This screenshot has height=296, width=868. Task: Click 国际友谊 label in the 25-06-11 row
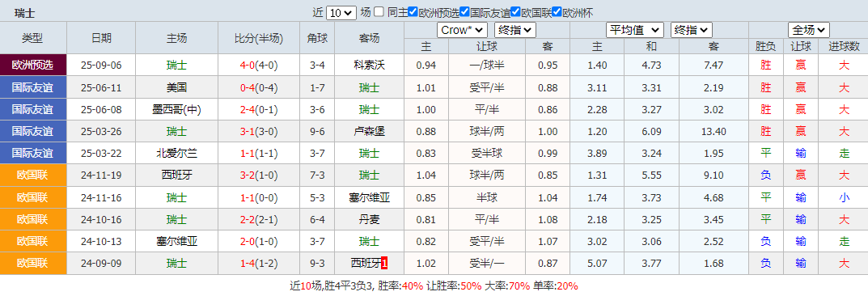[x=33, y=87]
